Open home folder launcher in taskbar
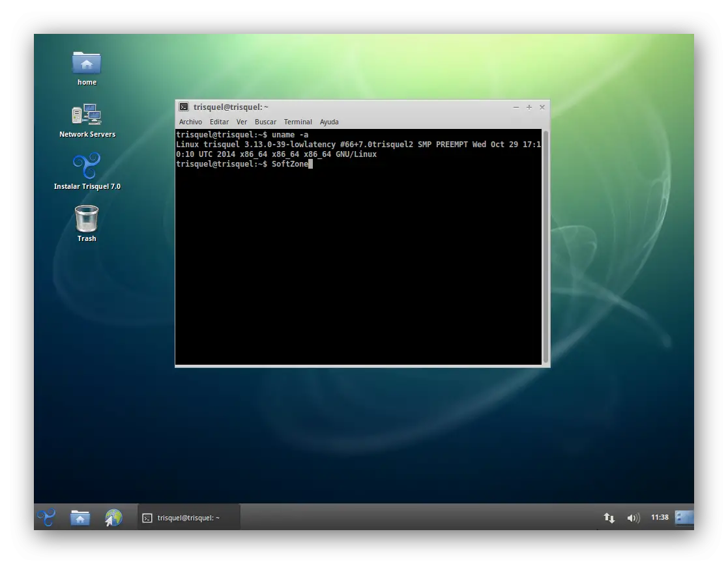 coord(80,517)
